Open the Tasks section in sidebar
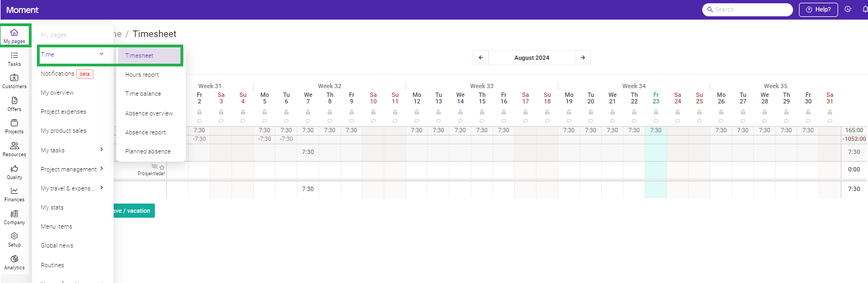Image resolution: width=868 pixels, height=283 pixels. (14, 59)
